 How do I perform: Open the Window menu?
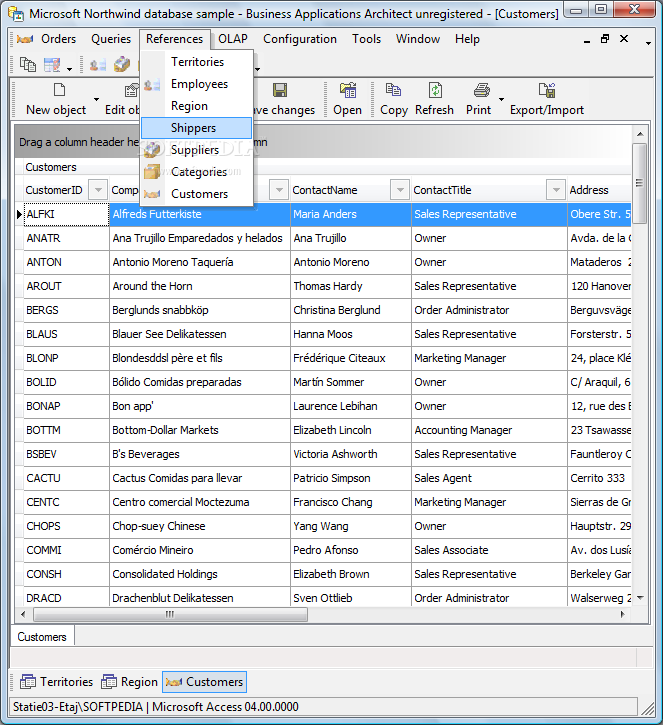tap(418, 39)
